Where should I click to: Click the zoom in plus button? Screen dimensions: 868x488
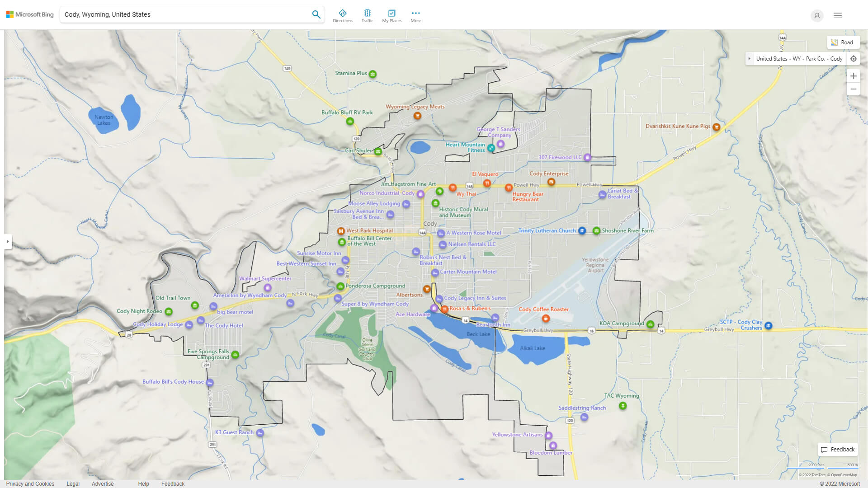[x=854, y=76]
